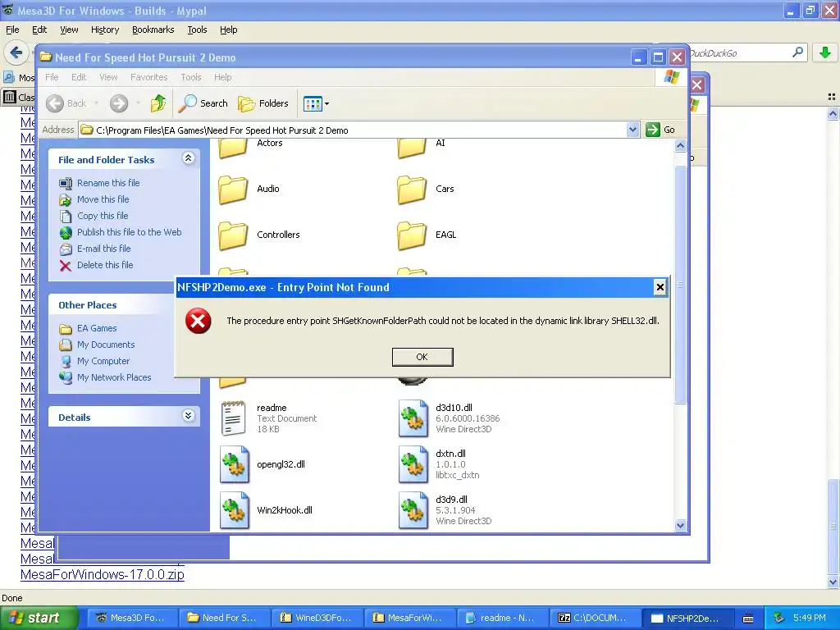Select the Cars folder icon
The image size is (840, 630).
pyautogui.click(x=412, y=189)
